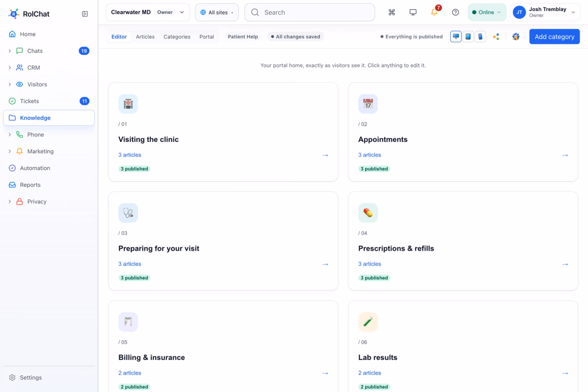Expand the Chats section chevron

(10, 51)
